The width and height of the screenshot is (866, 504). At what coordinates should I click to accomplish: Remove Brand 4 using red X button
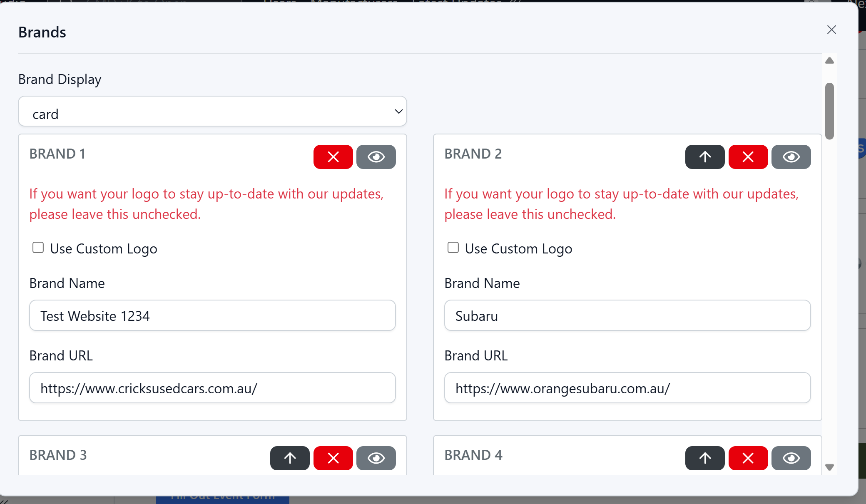click(748, 458)
